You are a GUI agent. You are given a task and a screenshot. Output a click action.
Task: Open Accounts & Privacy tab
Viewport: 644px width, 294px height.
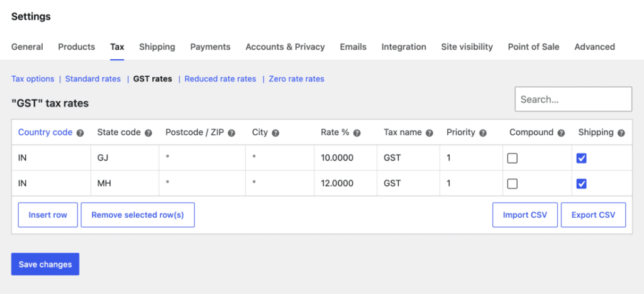tap(285, 47)
